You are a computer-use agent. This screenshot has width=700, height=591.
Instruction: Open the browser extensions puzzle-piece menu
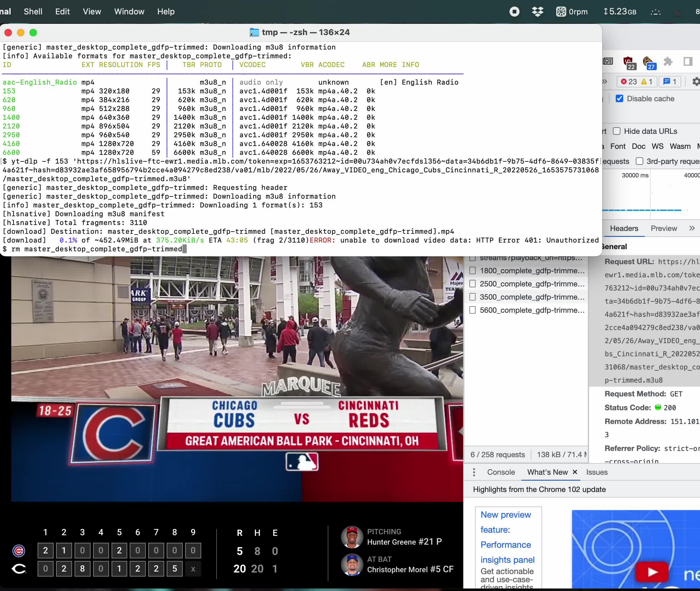click(x=668, y=62)
